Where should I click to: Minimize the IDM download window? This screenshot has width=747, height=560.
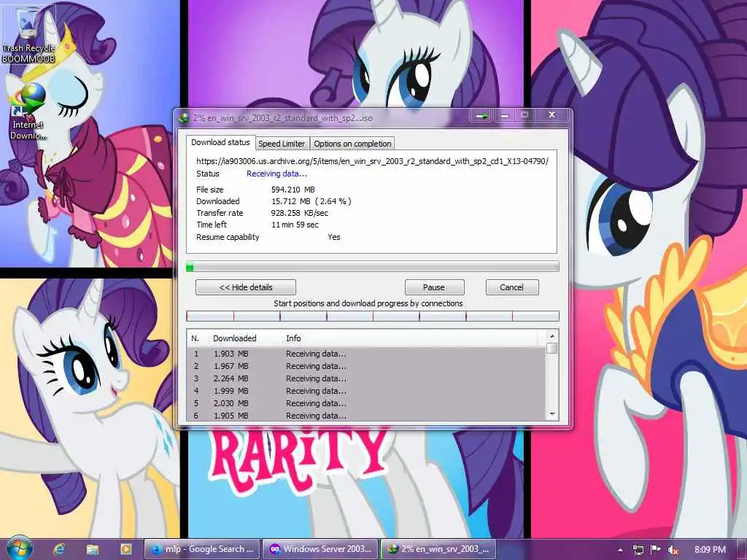pyautogui.click(x=505, y=116)
